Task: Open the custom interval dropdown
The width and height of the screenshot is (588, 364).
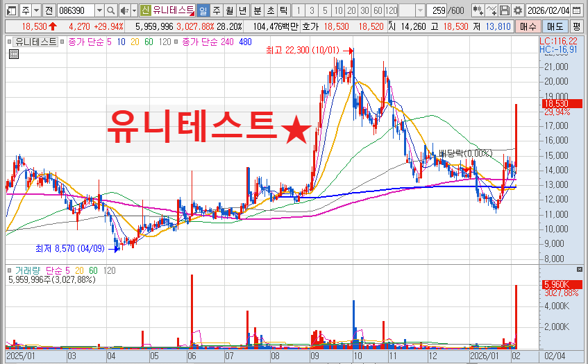Action: tap(421, 10)
